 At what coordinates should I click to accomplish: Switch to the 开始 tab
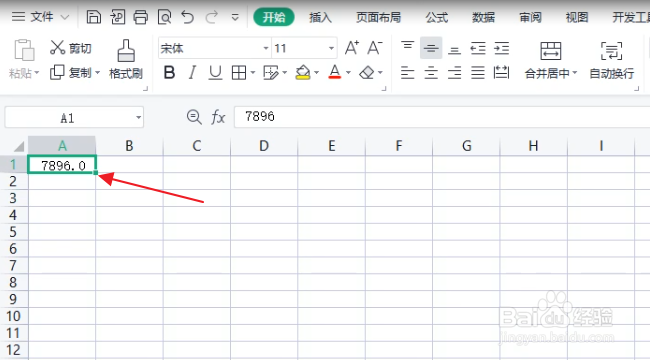pos(274,17)
